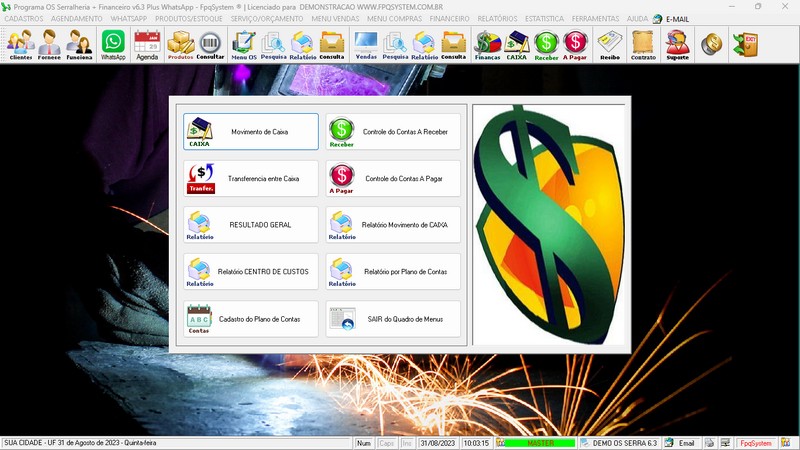
Task: Expand the PRODUTOS/ESTOQUE menu
Action: [x=189, y=19]
